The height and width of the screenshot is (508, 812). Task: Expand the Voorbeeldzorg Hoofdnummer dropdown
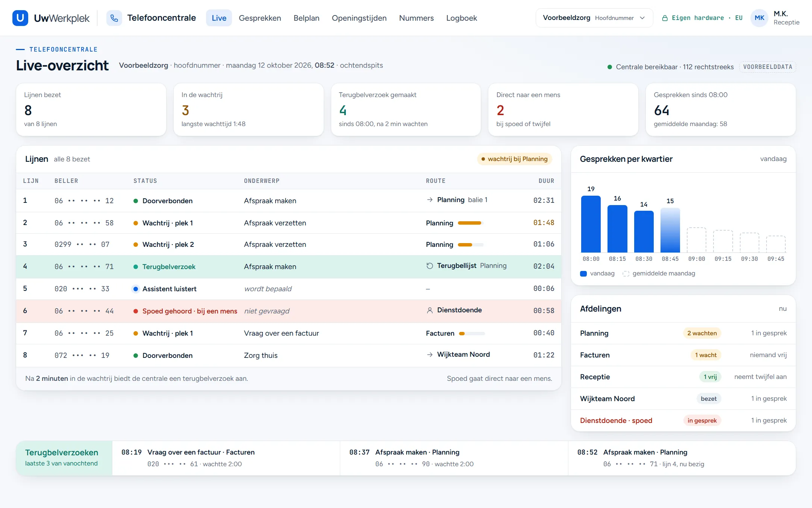pos(594,18)
